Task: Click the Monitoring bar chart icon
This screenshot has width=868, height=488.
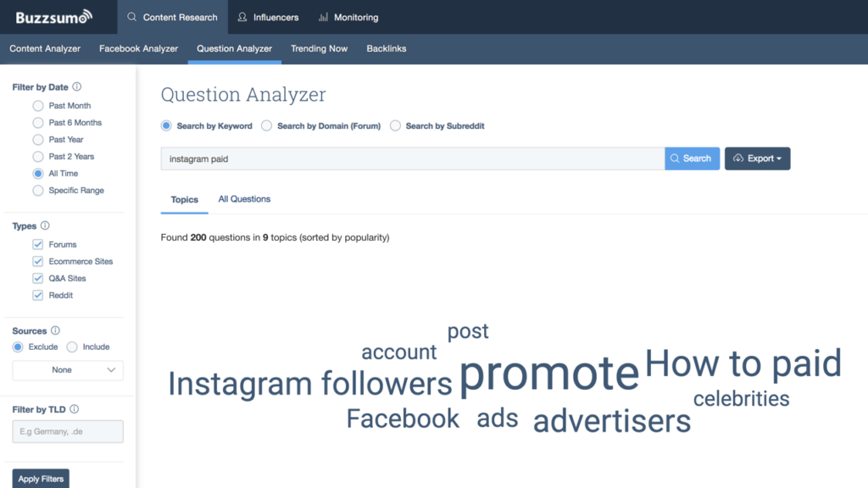Action: (x=323, y=17)
